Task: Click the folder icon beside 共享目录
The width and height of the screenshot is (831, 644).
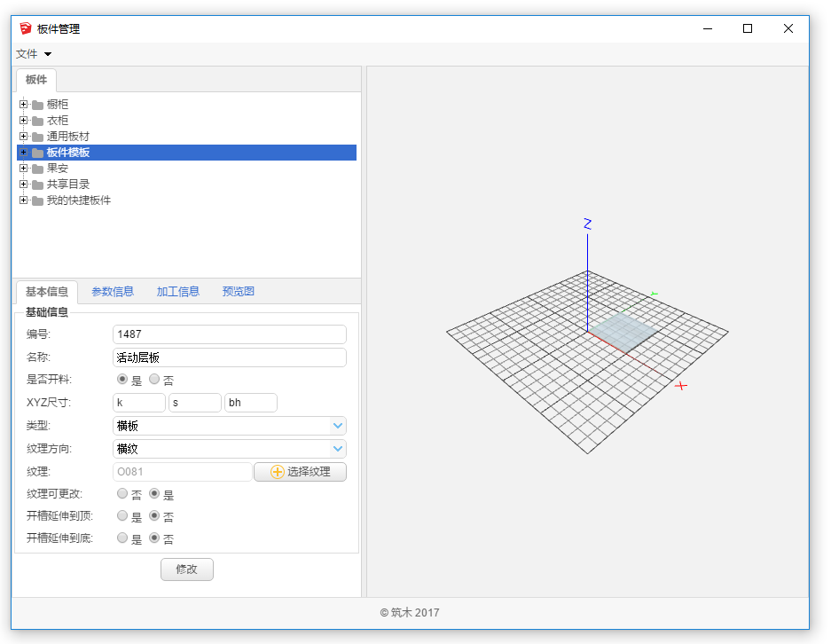Action: [x=37, y=185]
